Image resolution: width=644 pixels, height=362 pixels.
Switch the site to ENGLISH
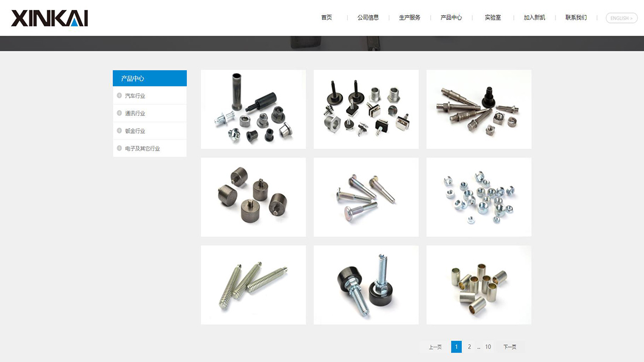[x=621, y=18]
